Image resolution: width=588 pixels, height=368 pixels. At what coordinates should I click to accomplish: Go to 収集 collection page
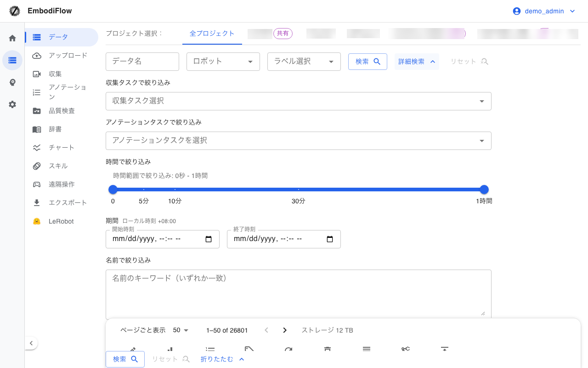pos(62,74)
